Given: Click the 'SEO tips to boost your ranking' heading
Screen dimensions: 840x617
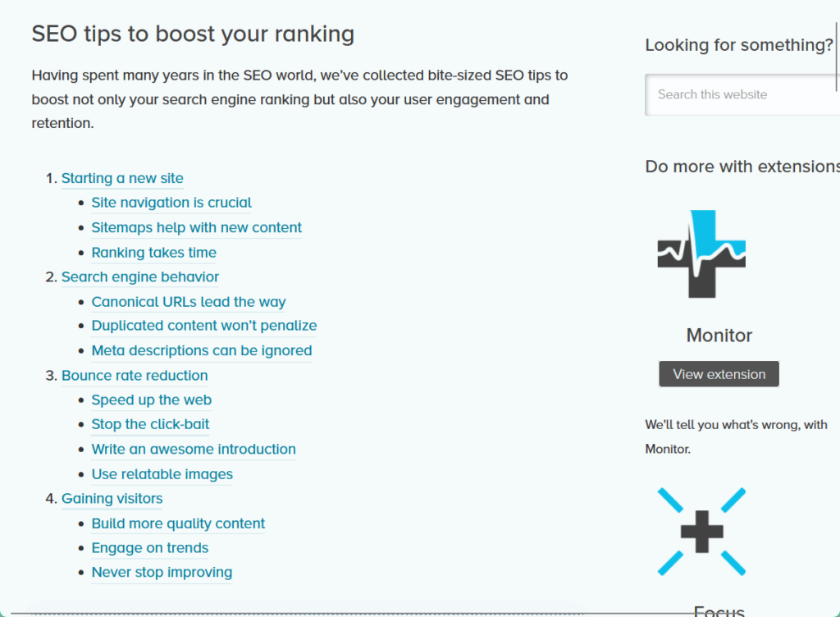Looking at the screenshot, I should (193, 34).
